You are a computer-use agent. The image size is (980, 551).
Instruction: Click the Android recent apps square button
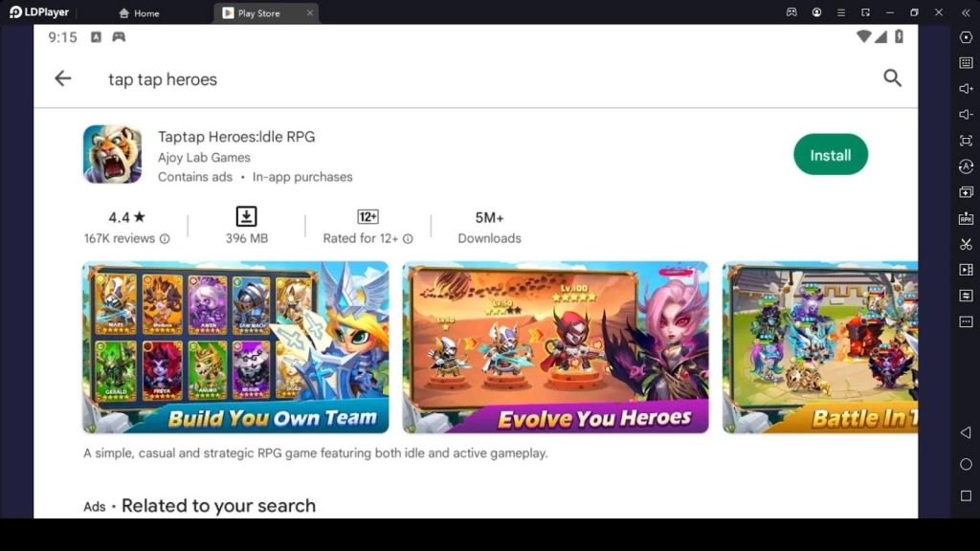click(966, 496)
